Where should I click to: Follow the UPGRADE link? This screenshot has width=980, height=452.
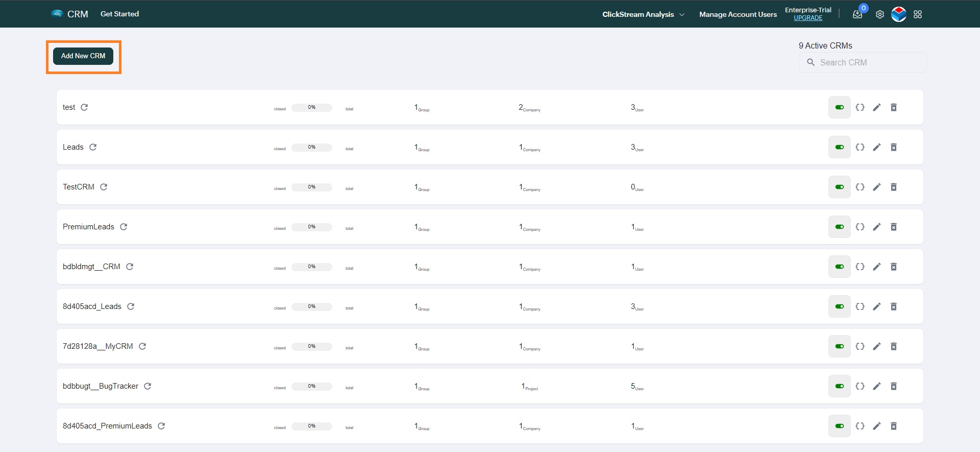tap(808, 18)
